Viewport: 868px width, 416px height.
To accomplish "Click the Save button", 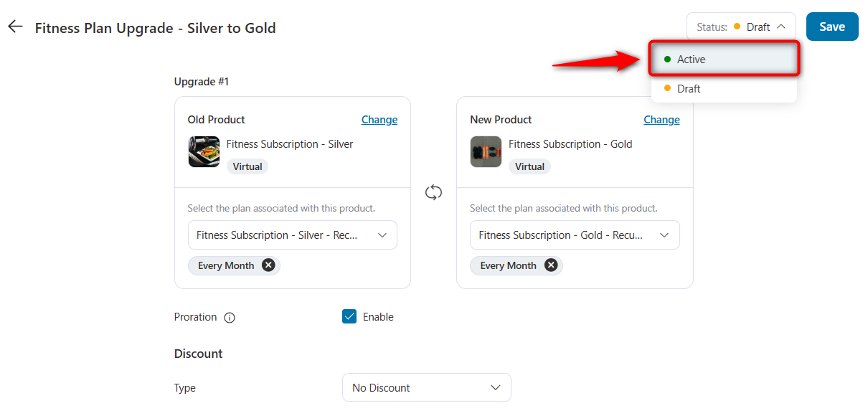I will 831,26.
